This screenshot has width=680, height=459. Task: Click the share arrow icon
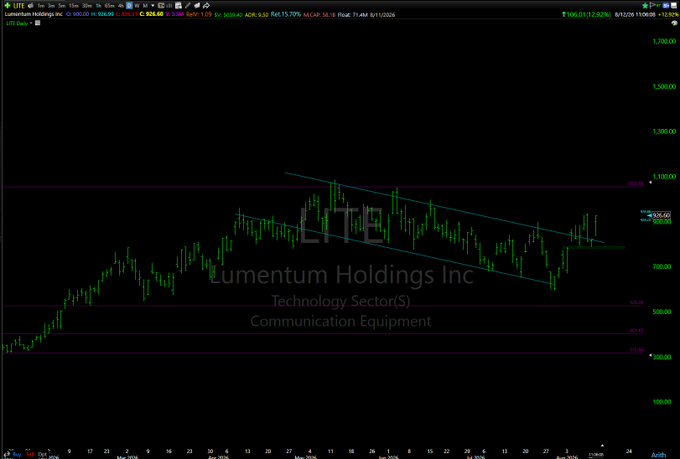pyautogui.click(x=206, y=6)
